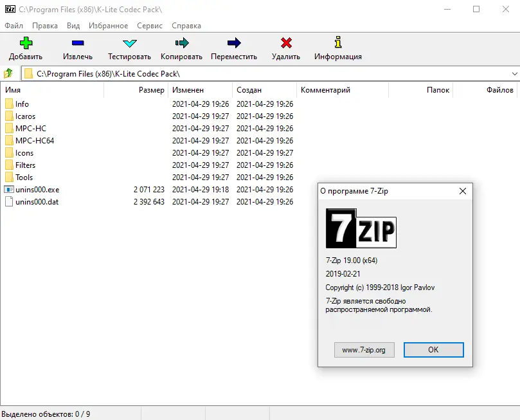Click the Copyright Igor Pavlov text
520x420 pixels.
[380, 288]
